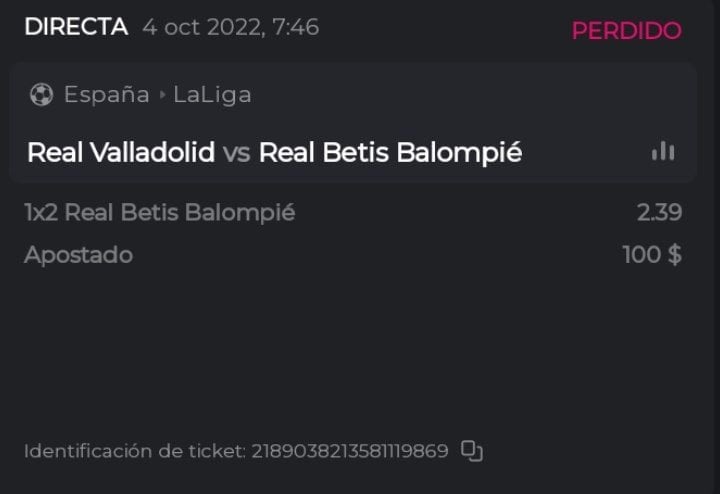This screenshot has height=494, width=720.
Task: Click the pink PERDIDO status label
Action: [626, 31]
